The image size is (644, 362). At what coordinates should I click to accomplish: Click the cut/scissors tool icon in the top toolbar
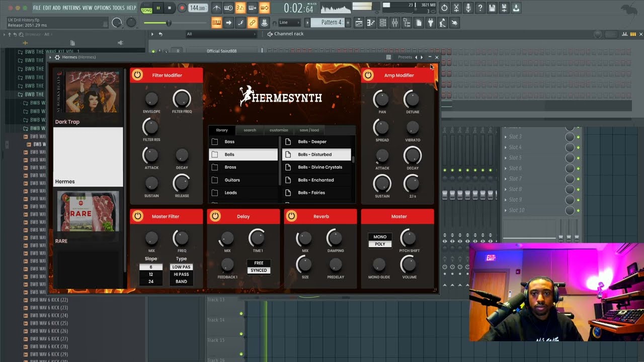point(456,8)
